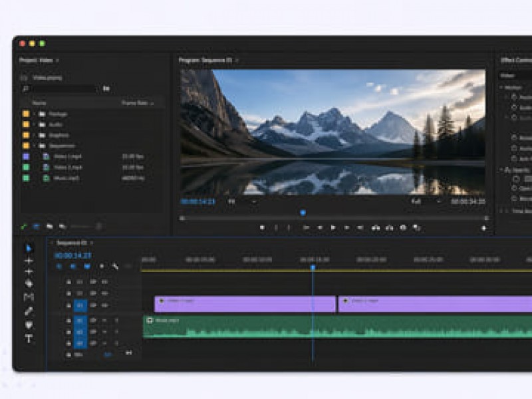The height and width of the screenshot is (399, 532).
Task: Select the Type tool
Action: coord(29,339)
